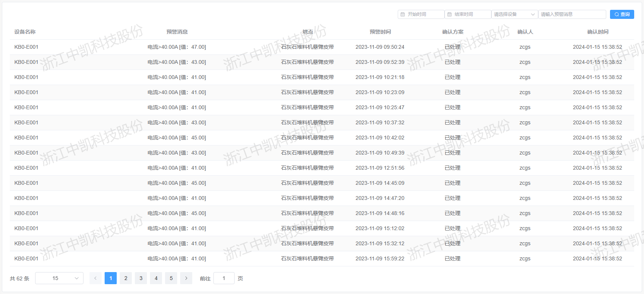Click the 确认时间 column header
This screenshot has height=294, width=644.
click(x=598, y=32)
